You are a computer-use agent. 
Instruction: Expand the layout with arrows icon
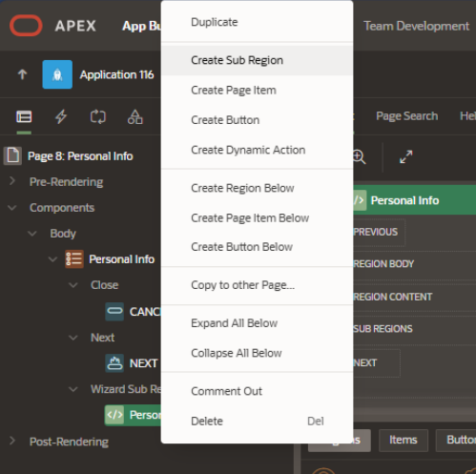406,156
